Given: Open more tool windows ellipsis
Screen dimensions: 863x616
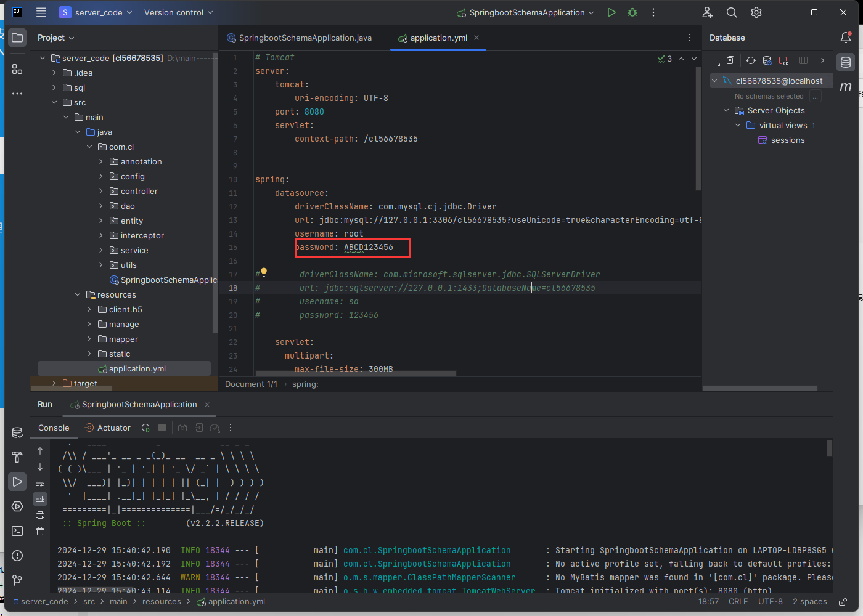Looking at the screenshot, I should pyautogui.click(x=17, y=94).
